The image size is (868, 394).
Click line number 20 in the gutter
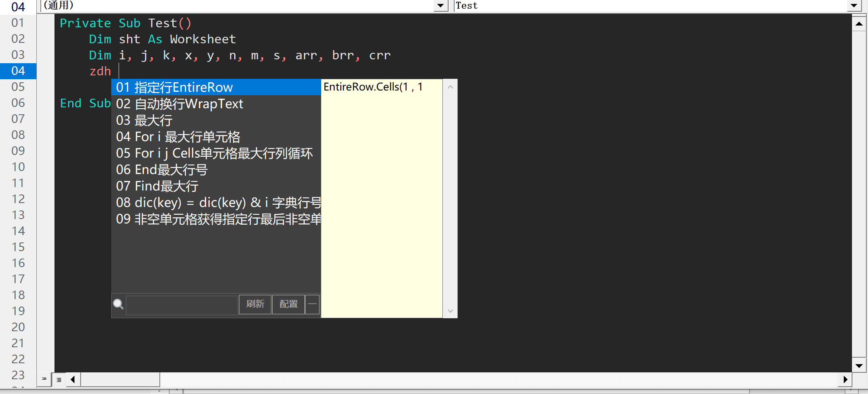click(18, 327)
